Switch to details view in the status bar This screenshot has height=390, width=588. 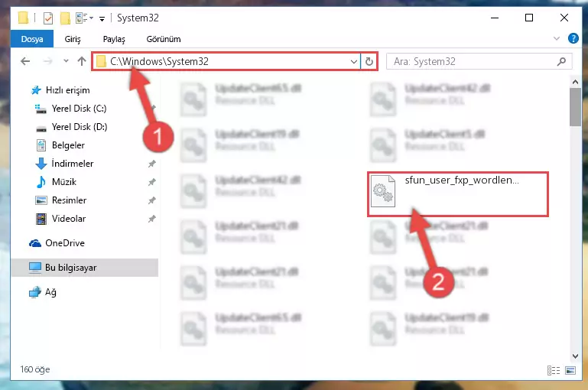pos(554,370)
